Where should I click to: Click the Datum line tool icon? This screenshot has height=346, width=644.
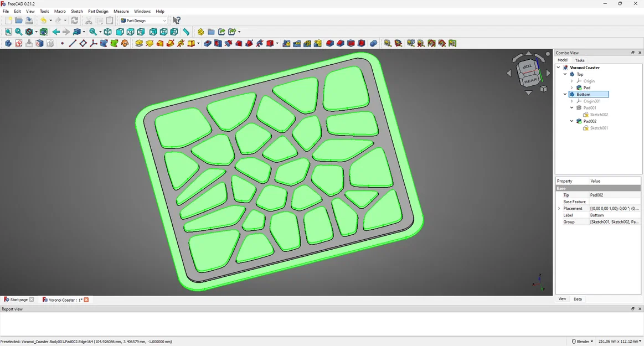point(73,43)
